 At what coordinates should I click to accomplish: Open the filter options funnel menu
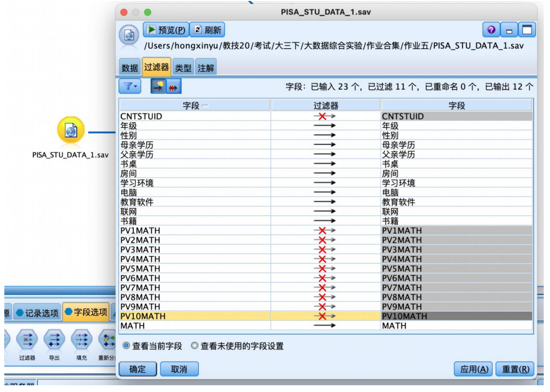coord(130,86)
